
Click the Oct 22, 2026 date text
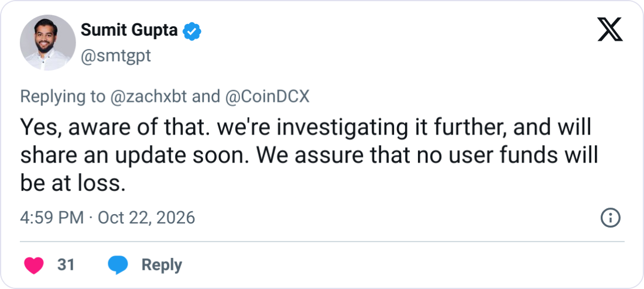146,218
